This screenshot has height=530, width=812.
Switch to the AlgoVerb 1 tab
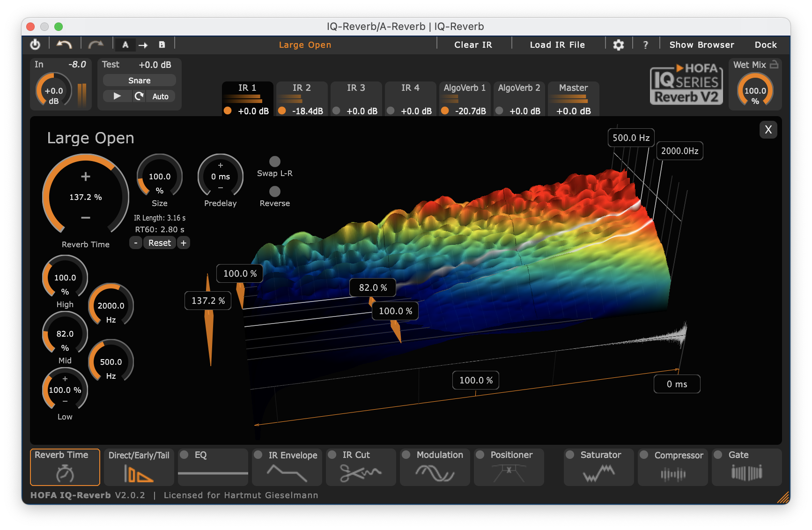pos(464,88)
